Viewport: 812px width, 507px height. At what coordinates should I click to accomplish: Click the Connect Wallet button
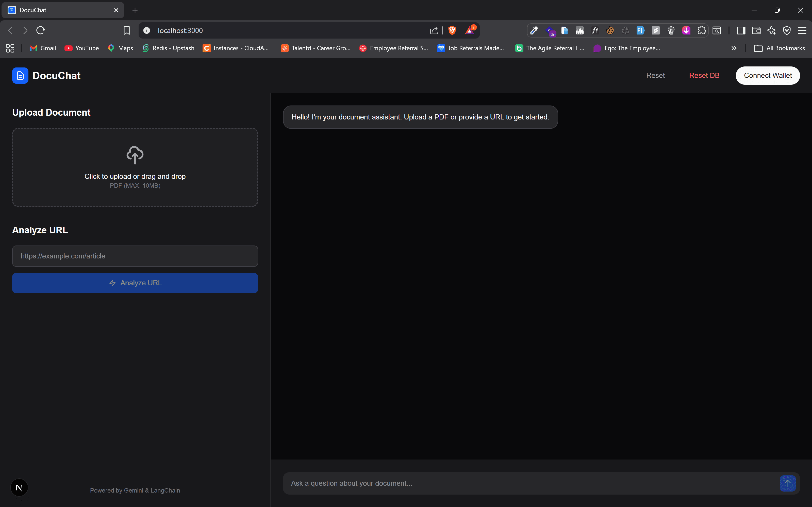[767, 75]
